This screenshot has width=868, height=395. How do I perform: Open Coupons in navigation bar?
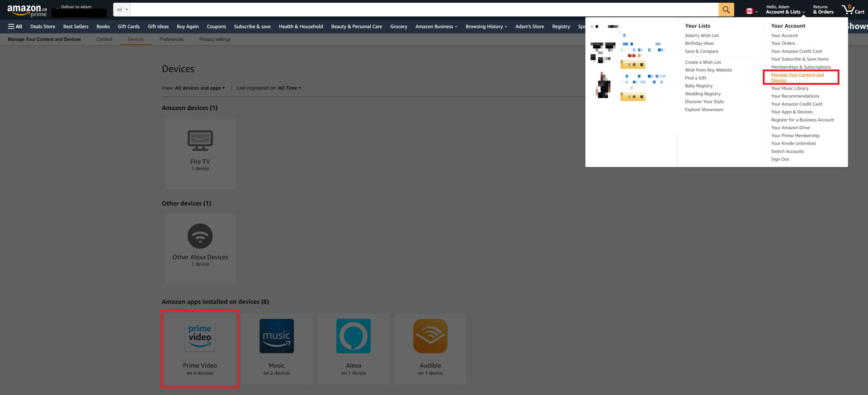[217, 27]
